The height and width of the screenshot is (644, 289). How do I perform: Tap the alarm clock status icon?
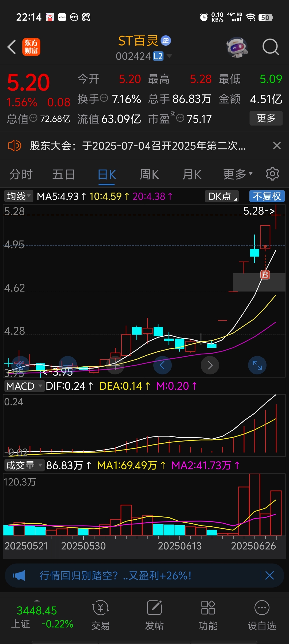point(204,18)
